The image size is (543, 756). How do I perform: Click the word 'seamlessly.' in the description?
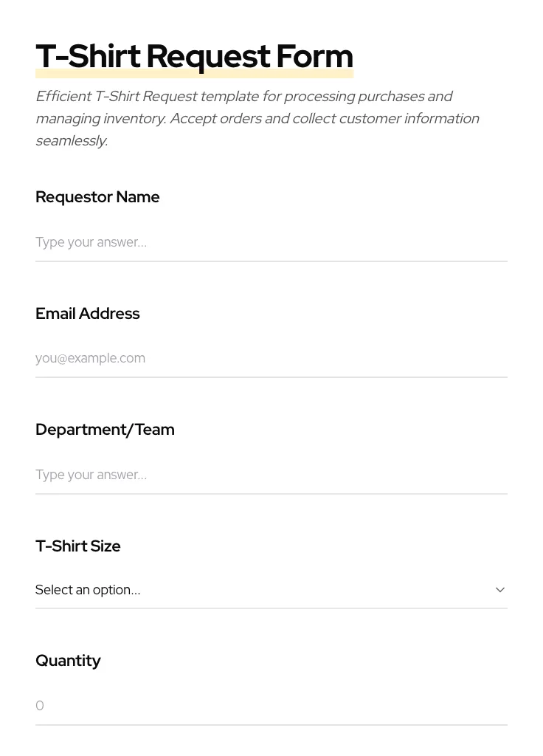click(x=72, y=140)
